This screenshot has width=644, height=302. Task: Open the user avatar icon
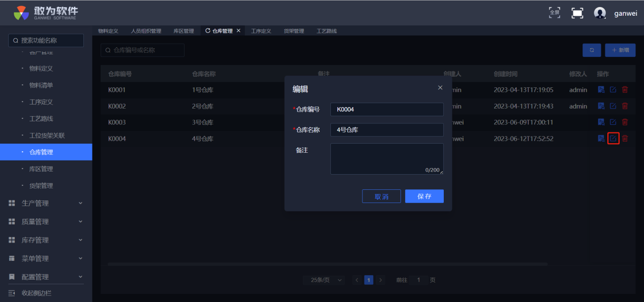click(600, 13)
